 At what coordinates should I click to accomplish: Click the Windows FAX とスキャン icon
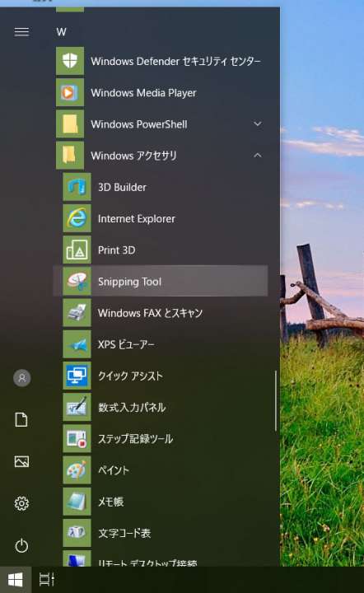click(77, 312)
